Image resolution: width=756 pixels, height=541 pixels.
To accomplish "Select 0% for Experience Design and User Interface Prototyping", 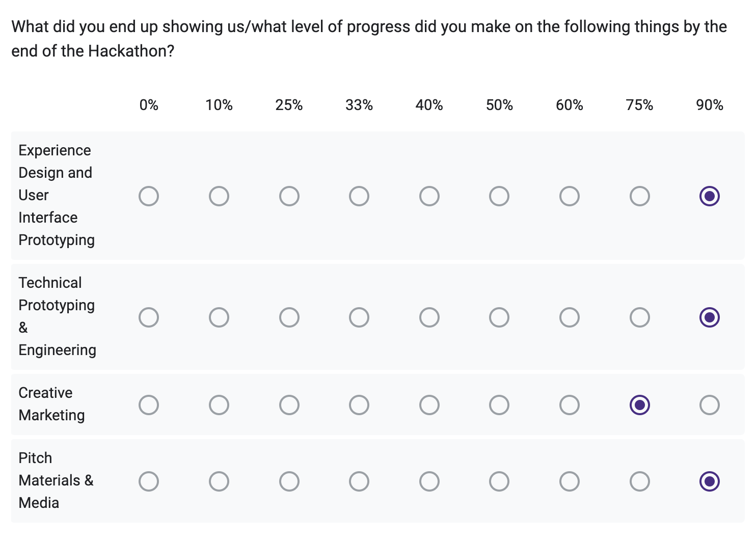I will (x=149, y=196).
